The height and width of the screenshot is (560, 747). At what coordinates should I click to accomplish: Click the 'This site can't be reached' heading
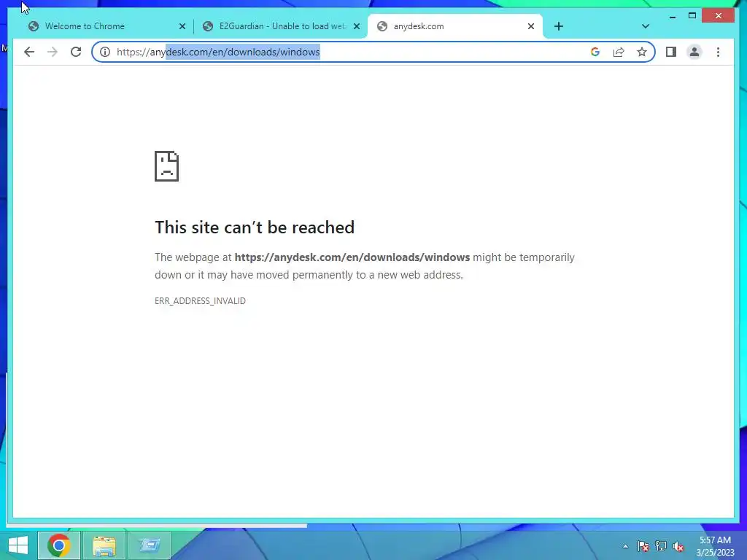[255, 227]
